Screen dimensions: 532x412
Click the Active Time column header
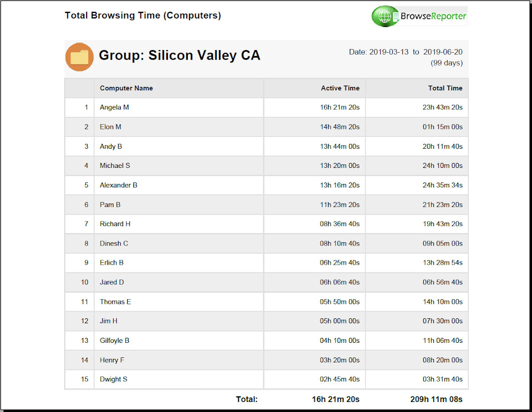[x=340, y=88]
